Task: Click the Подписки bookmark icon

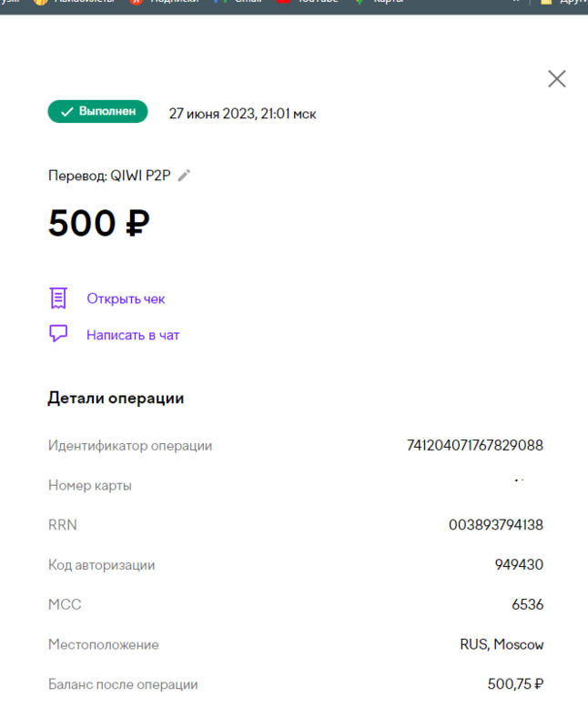Action: tap(137, 4)
